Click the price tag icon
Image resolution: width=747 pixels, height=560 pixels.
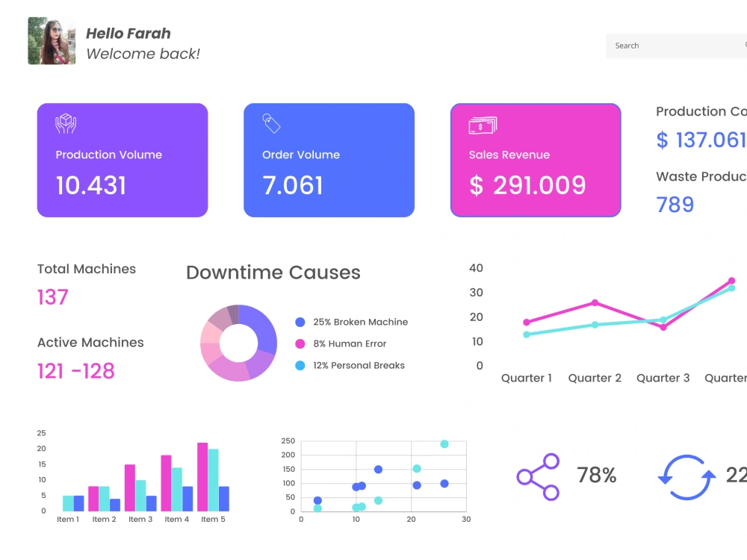(271, 123)
